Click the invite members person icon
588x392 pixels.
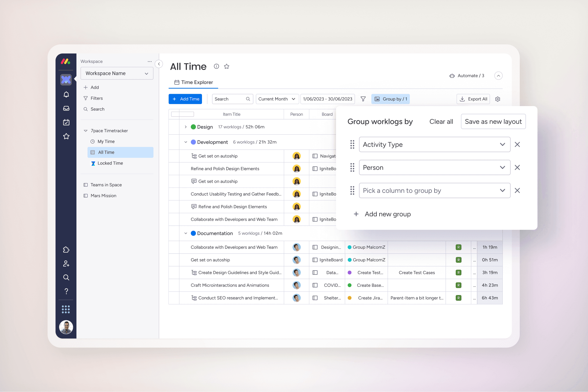(x=66, y=264)
